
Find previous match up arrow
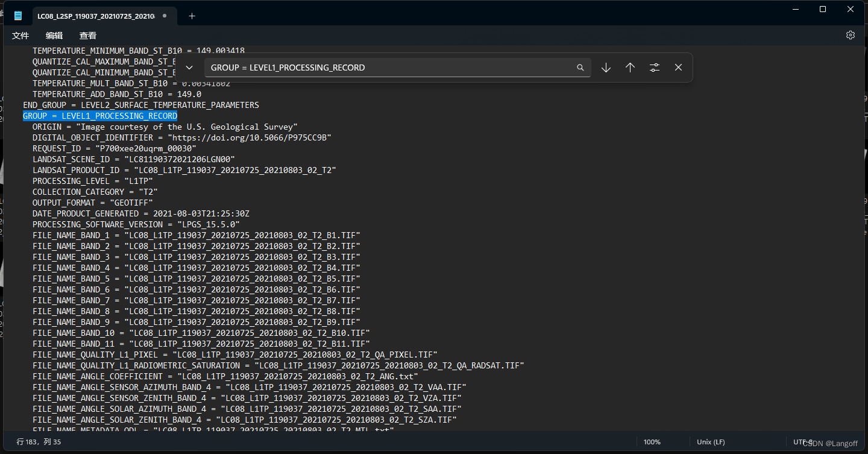(x=630, y=68)
